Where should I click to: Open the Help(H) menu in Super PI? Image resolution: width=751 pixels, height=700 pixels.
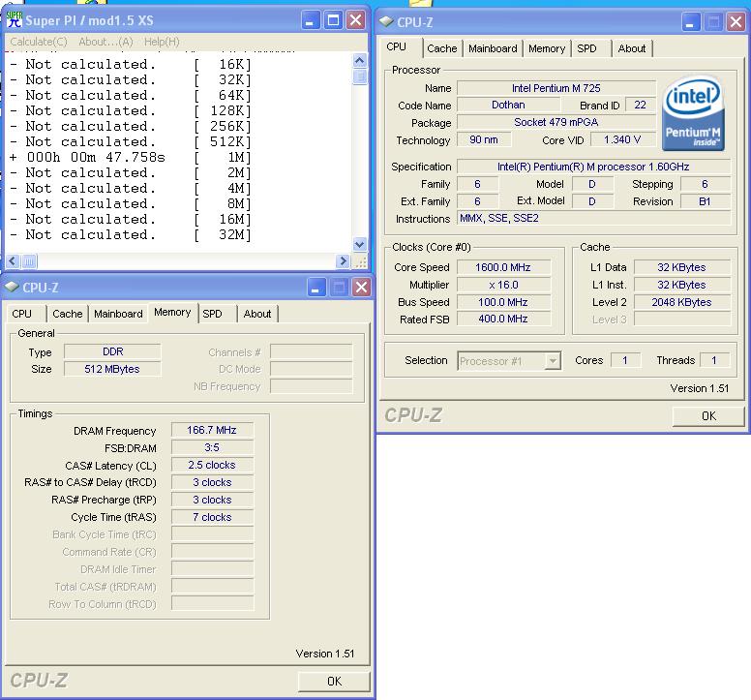162,42
